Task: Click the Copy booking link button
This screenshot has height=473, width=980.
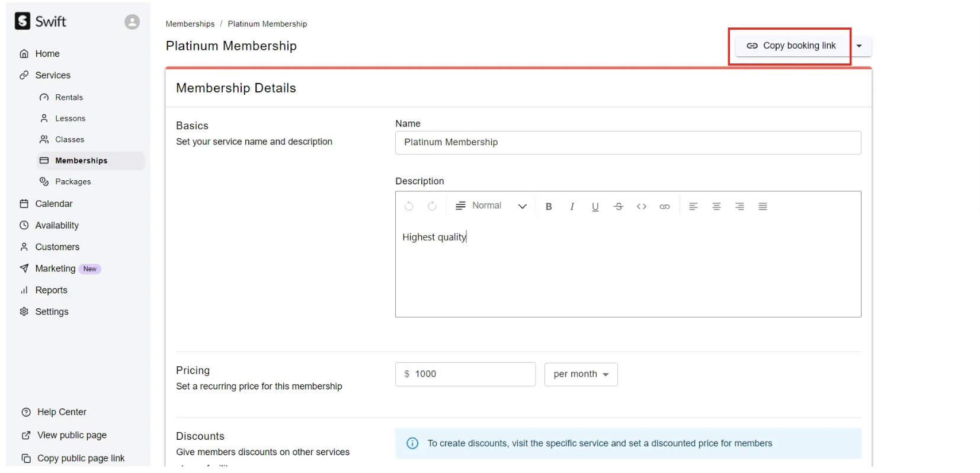Action: point(791,46)
